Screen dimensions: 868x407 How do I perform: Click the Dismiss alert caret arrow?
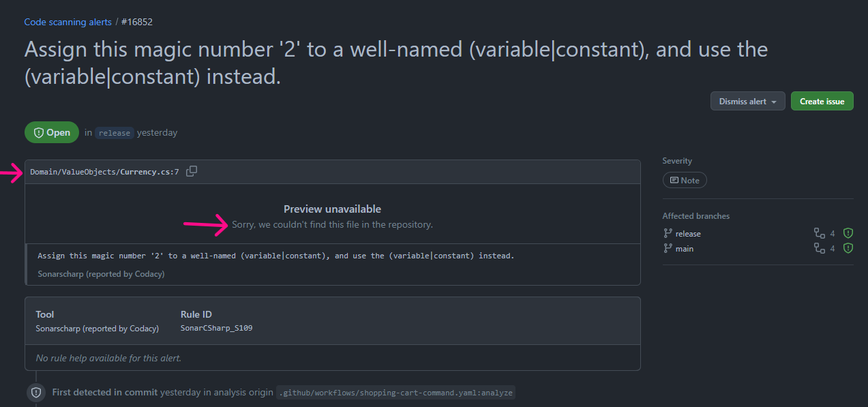point(774,102)
